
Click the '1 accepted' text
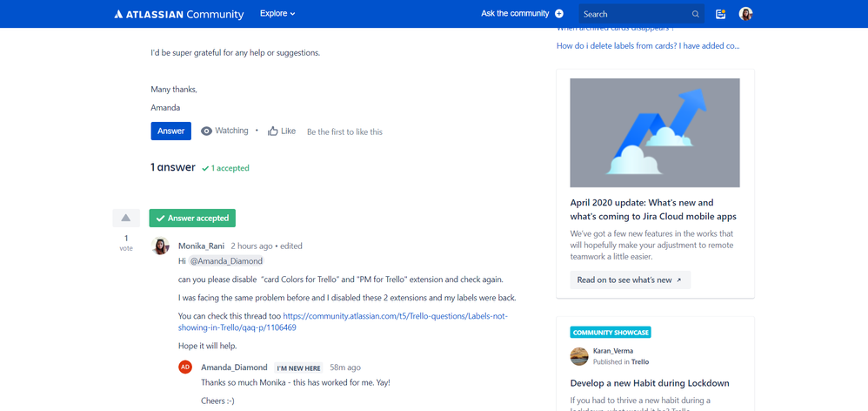pos(226,168)
